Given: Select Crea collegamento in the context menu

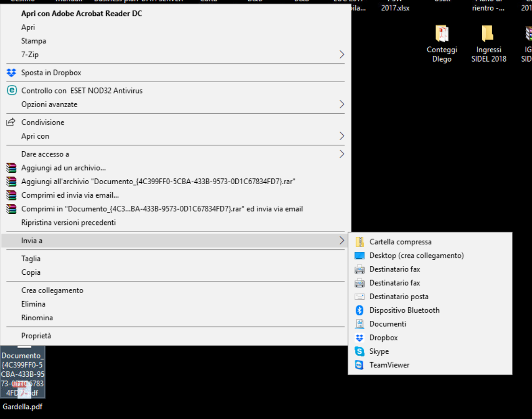Looking at the screenshot, I should pyautogui.click(x=176, y=290).
